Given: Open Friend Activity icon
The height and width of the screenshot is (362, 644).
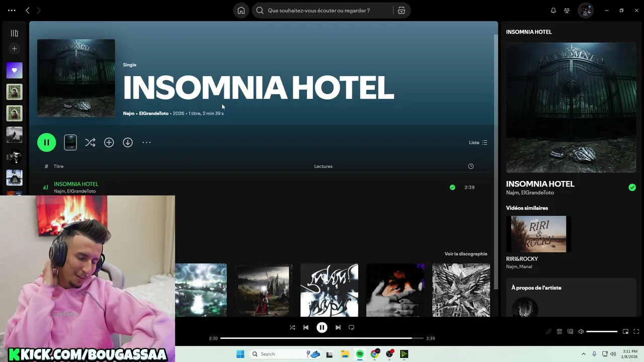Looking at the screenshot, I should coord(567,11).
